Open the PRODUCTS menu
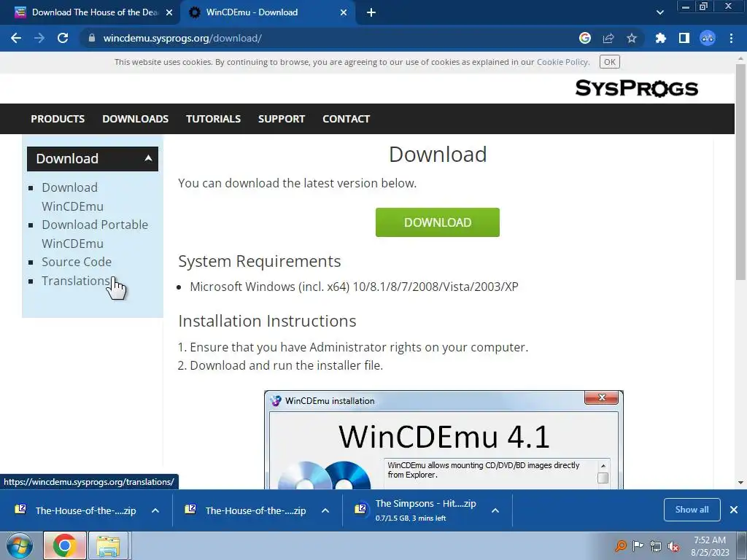The width and height of the screenshot is (747, 560). 58,119
